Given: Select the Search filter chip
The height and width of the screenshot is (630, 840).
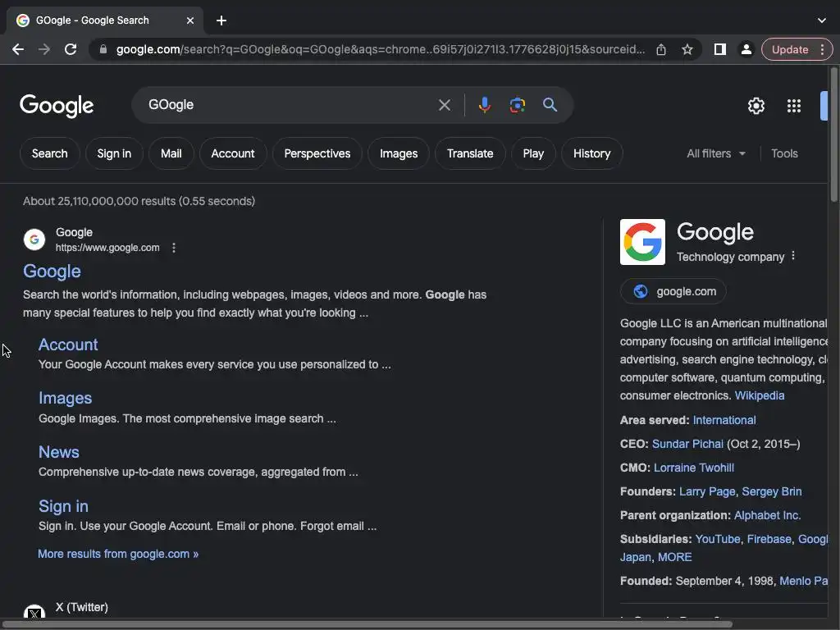Looking at the screenshot, I should pyautogui.click(x=49, y=153).
